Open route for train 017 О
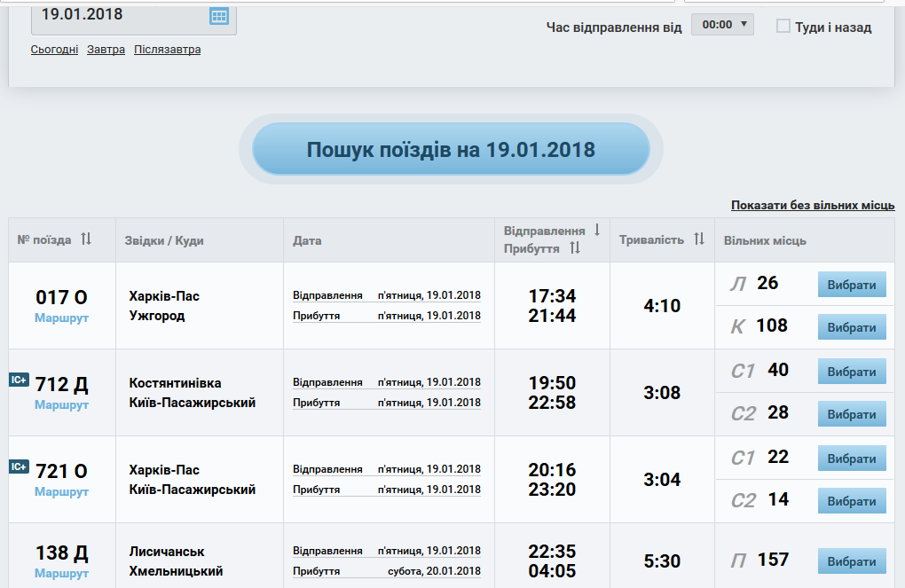Viewport: 905px width, 588px height. click(61, 318)
